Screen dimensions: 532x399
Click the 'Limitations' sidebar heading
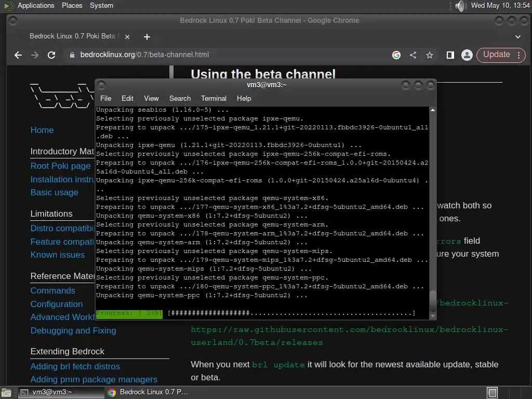coord(51,214)
